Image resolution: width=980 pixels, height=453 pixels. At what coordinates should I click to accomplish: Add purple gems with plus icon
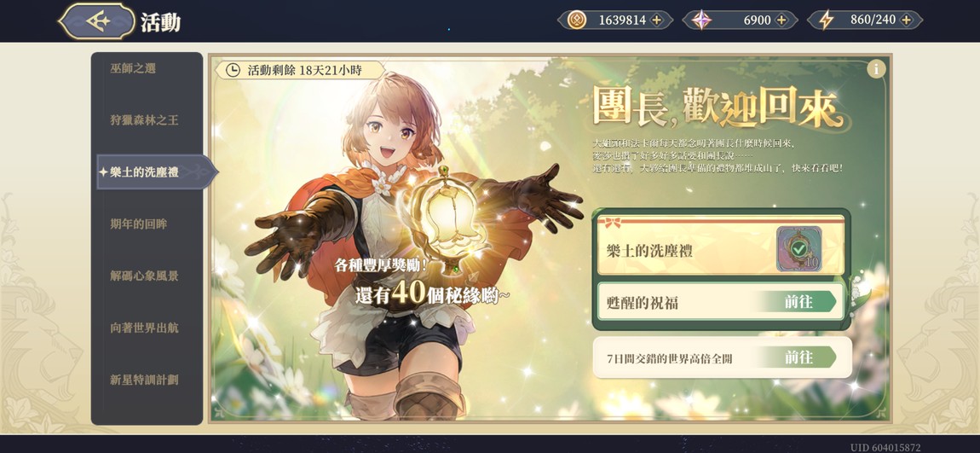pos(781,20)
